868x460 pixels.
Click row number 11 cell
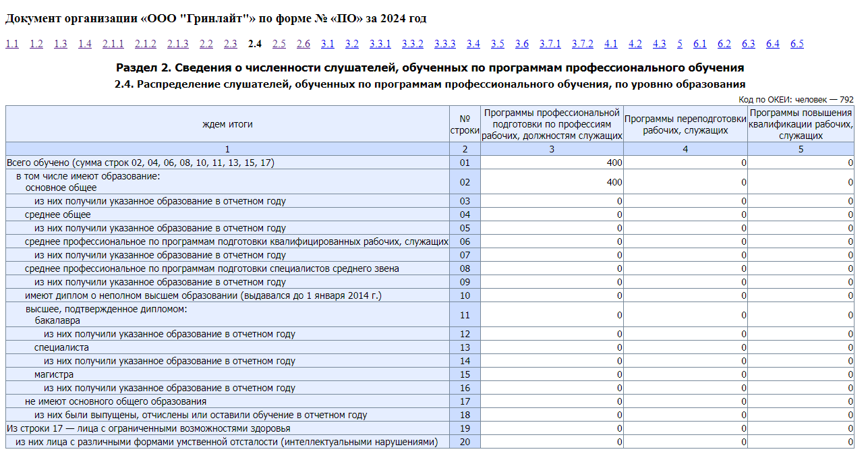pyautogui.click(x=465, y=315)
